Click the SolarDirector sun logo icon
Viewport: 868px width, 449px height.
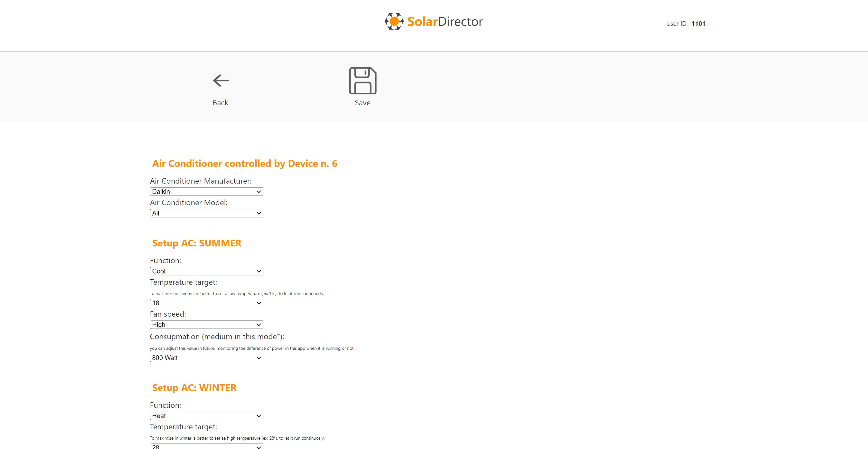pyautogui.click(x=394, y=21)
